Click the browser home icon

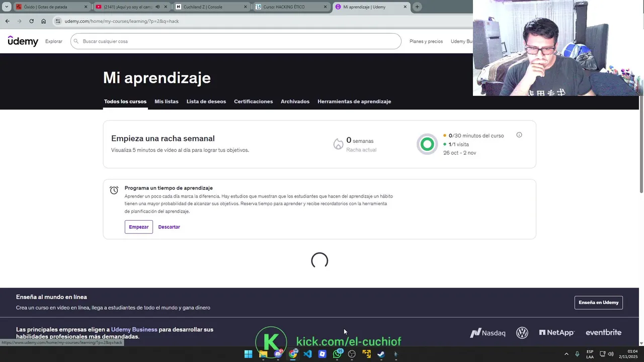point(43,21)
